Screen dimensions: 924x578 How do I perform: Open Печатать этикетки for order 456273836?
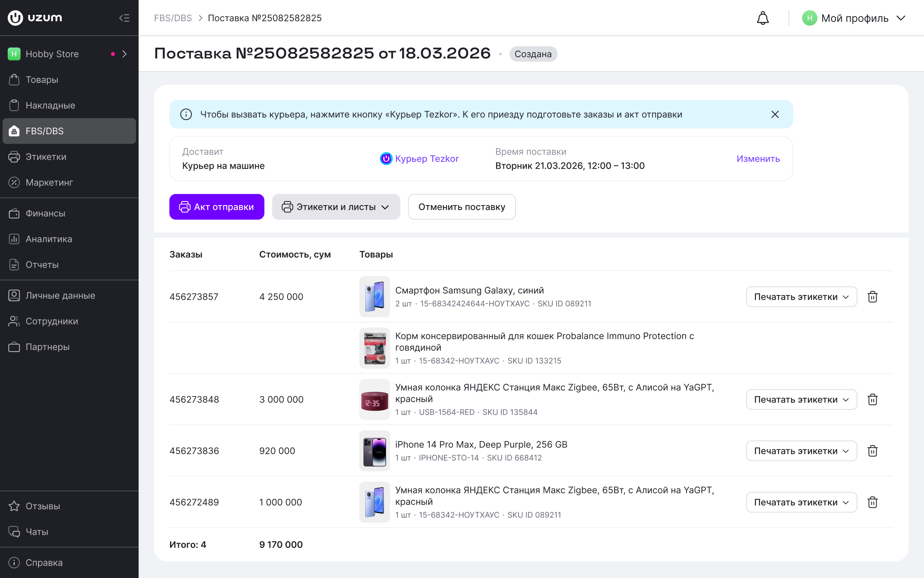coord(801,451)
